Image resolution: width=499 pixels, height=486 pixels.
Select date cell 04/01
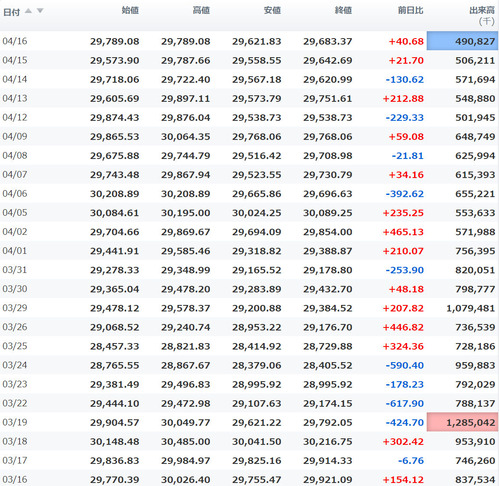point(15,251)
